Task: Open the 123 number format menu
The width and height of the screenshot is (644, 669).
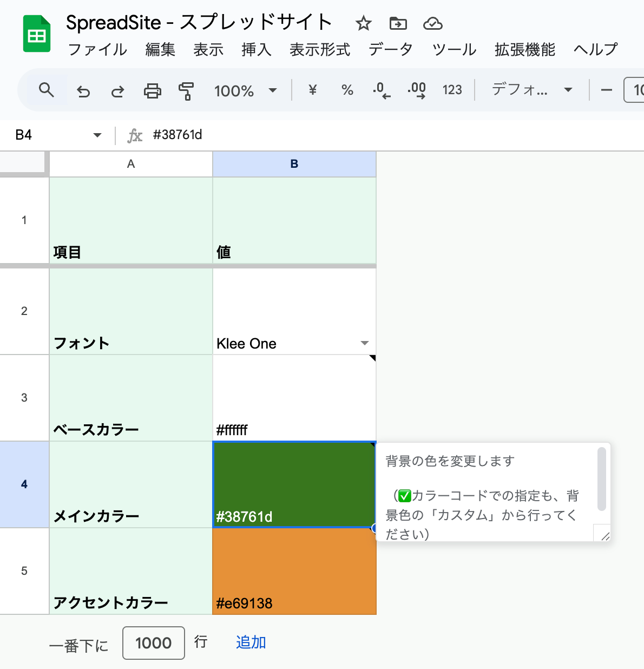Action: point(452,90)
